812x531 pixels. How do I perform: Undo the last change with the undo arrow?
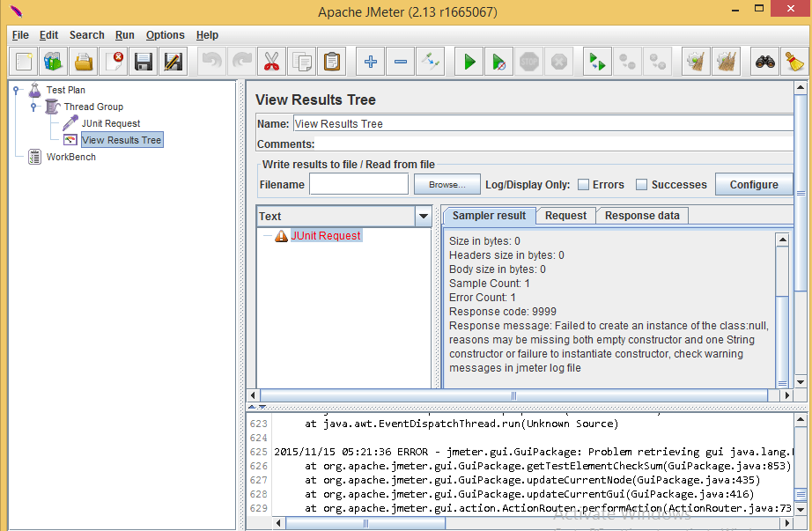pyautogui.click(x=210, y=61)
